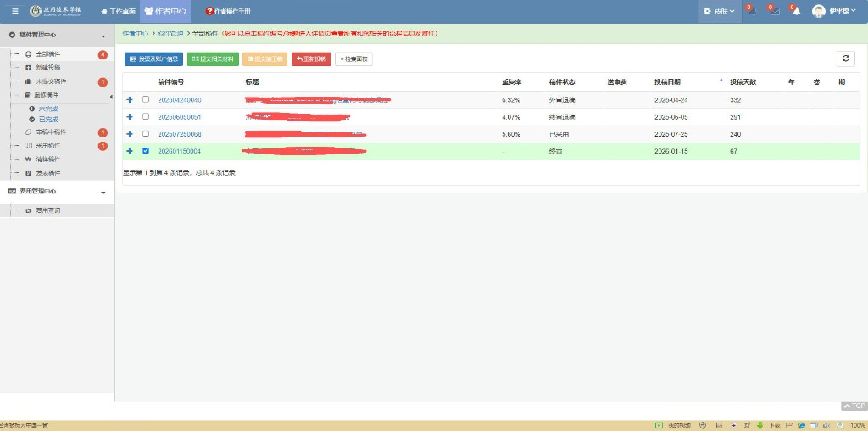868x431 pixels.
Task: Click the hamburger menu icon
Action: pos(15,11)
